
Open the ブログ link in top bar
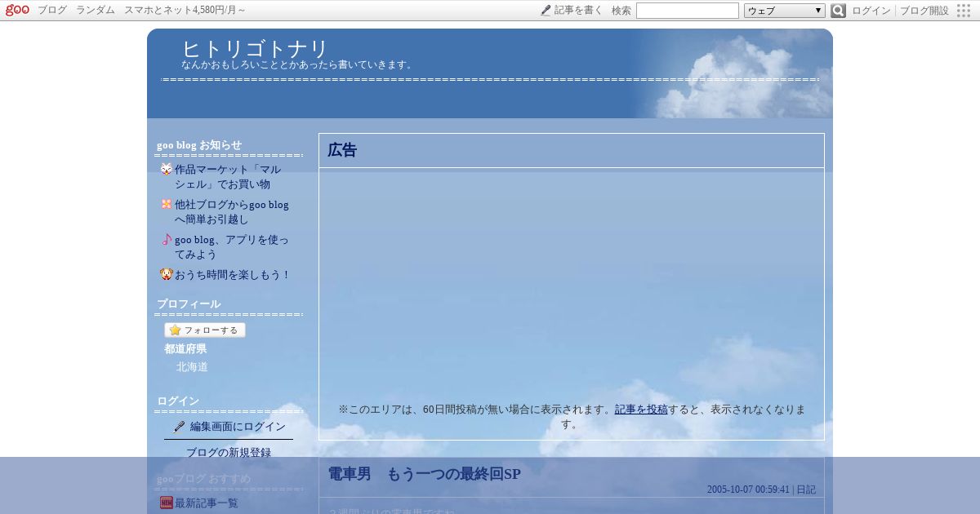[x=52, y=11]
